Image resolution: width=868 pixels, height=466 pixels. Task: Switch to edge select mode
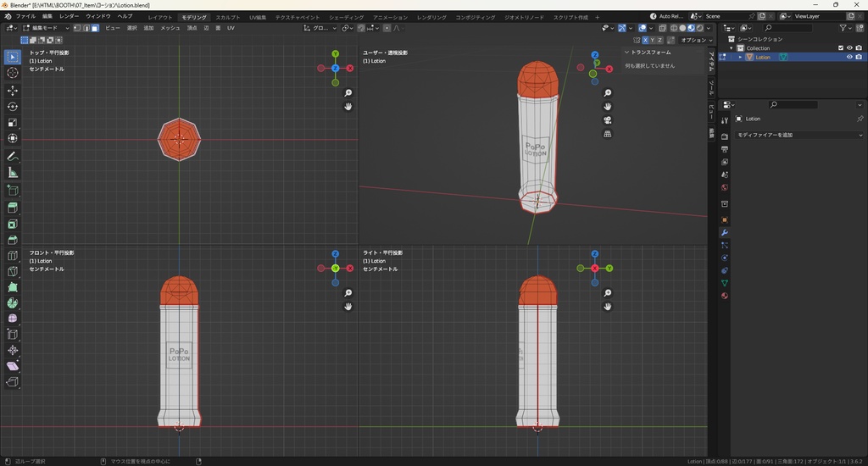tap(86, 28)
